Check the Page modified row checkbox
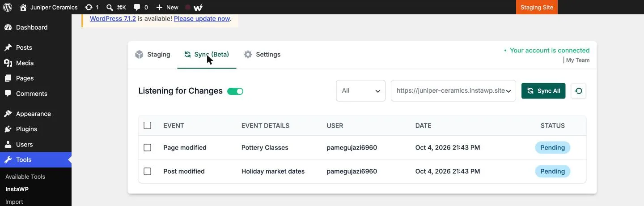Screen dimensions: 644x206 (x=148, y=147)
